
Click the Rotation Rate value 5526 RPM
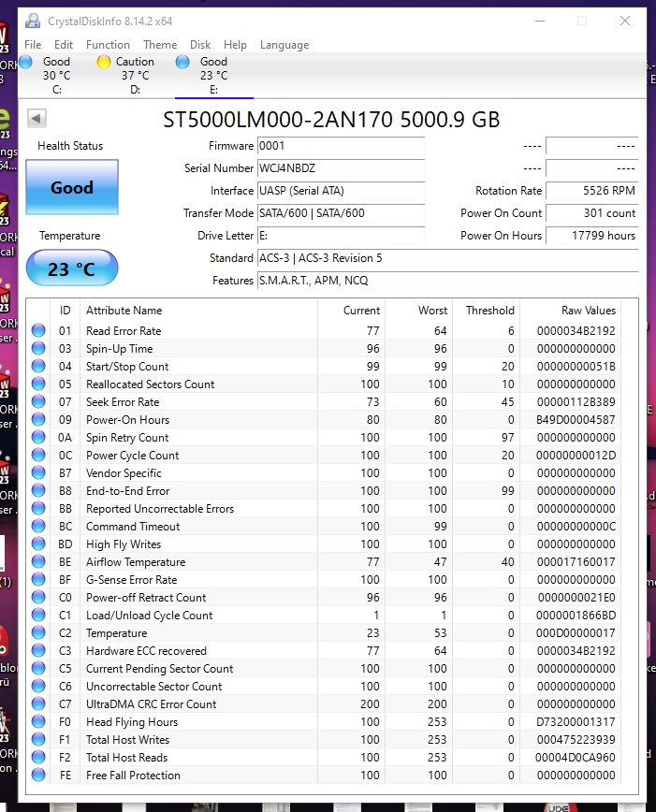591,191
